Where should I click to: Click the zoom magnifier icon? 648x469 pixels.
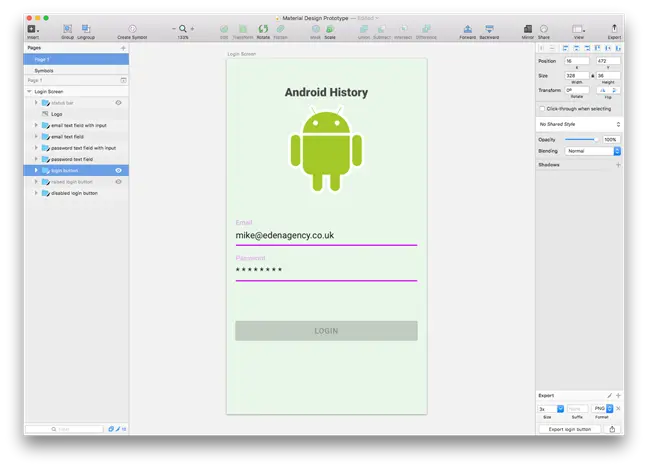[x=183, y=29]
